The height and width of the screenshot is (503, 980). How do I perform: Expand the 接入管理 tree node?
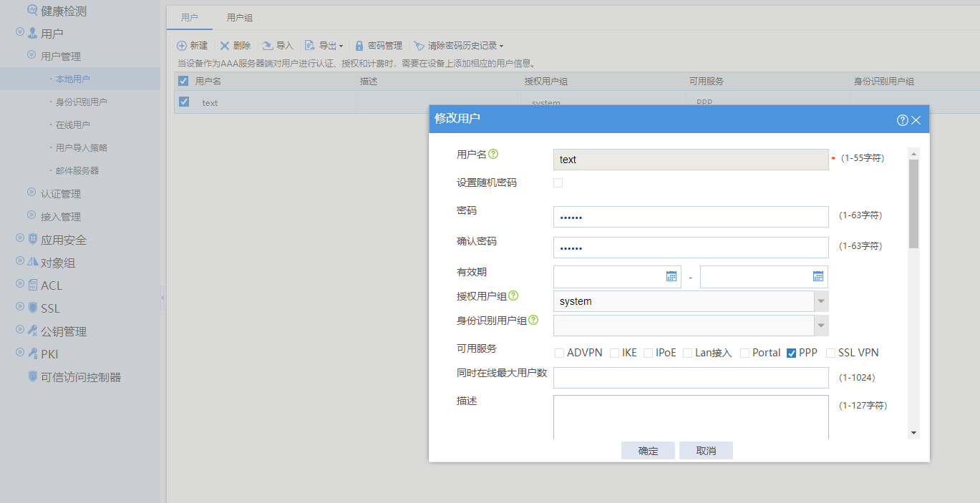(x=31, y=215)
